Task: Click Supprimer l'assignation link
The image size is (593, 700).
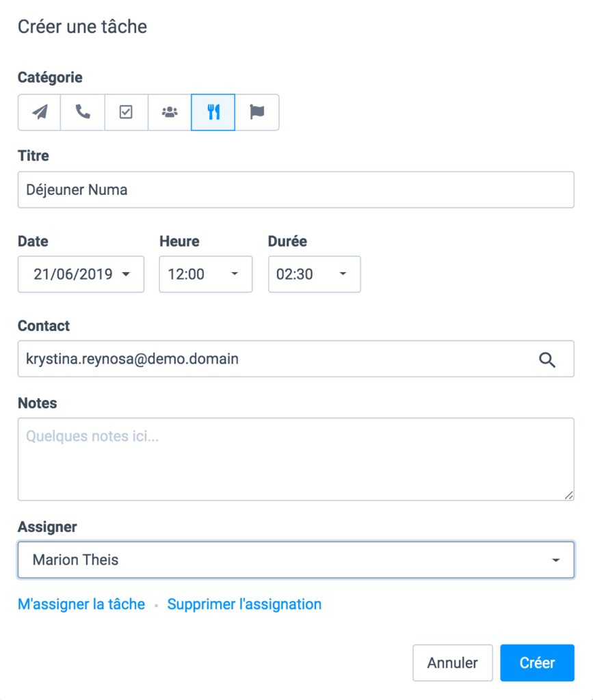Action: click(x=244, y=604)
